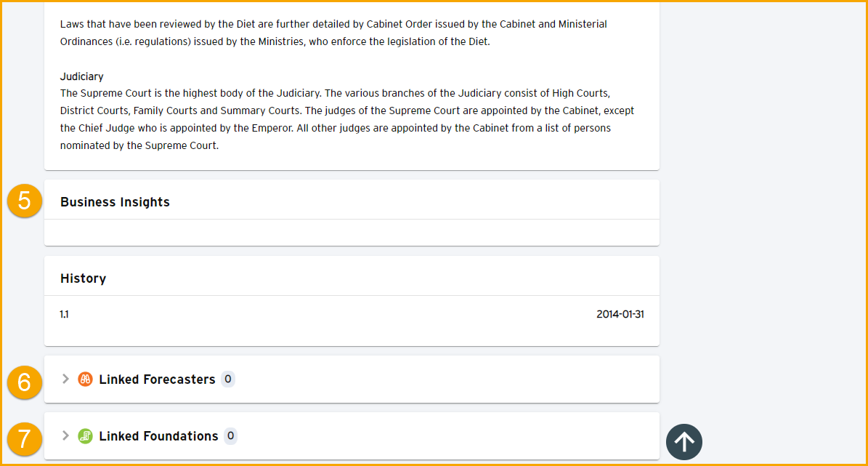Click the back-to-top arrow button
The width and height of the screenshot is (868, 466).
684,442
